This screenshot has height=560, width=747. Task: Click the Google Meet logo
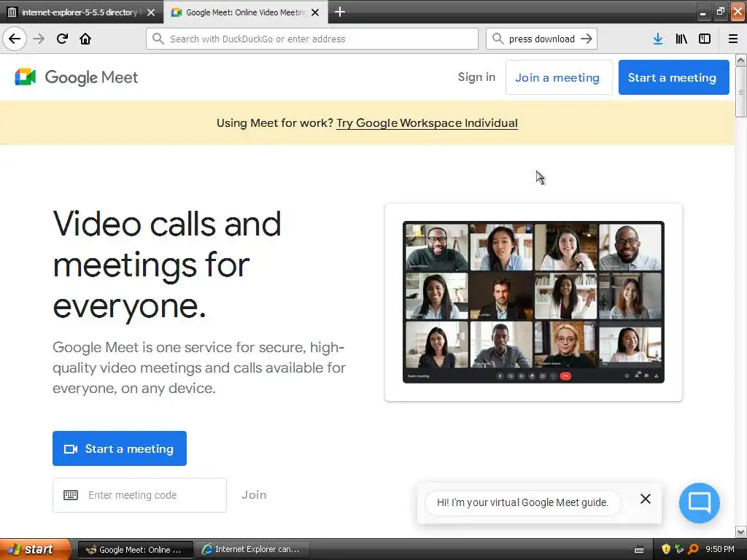[76, 77]
